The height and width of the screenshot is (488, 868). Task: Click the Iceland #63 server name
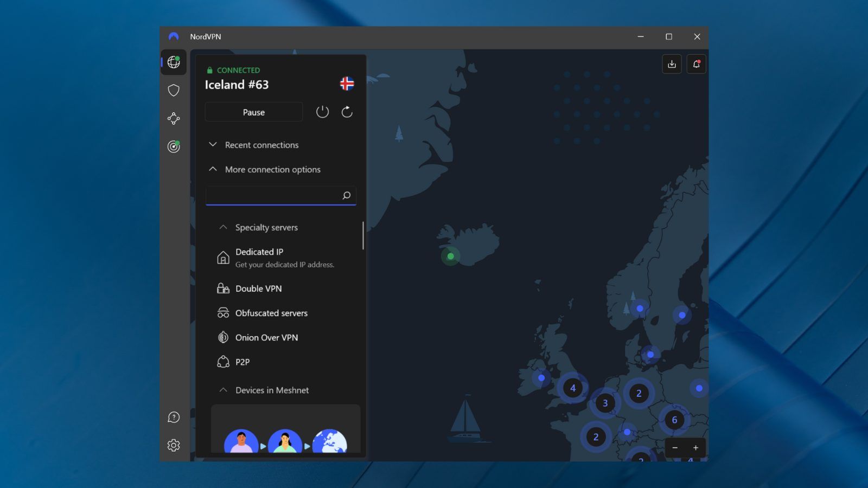[237, 85]
